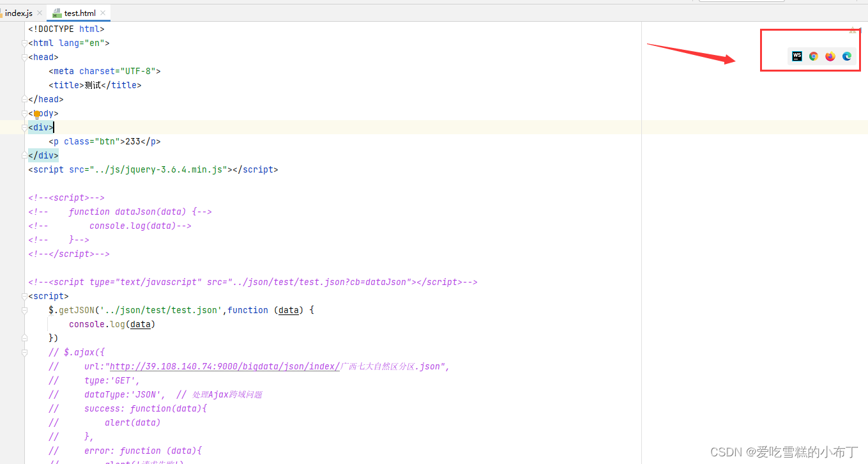Click the <!--<script>--> comment line
Image resolution: width=868 pixels, height=464 pixels.
tap(66, 198)
